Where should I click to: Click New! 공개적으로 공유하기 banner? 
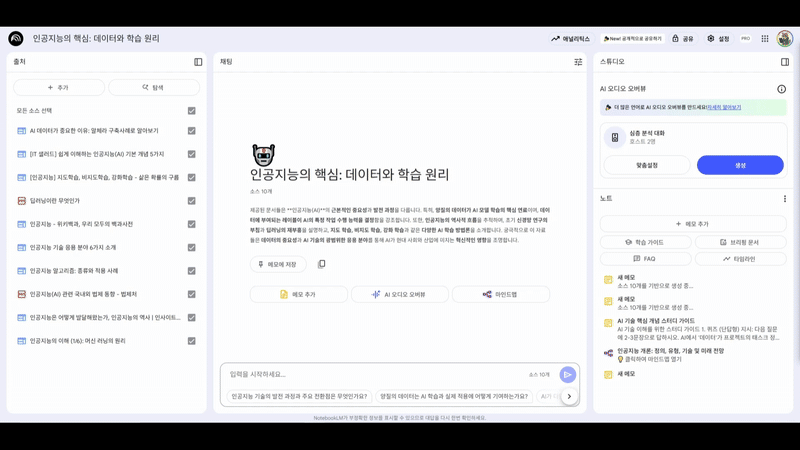coord(632,39)
